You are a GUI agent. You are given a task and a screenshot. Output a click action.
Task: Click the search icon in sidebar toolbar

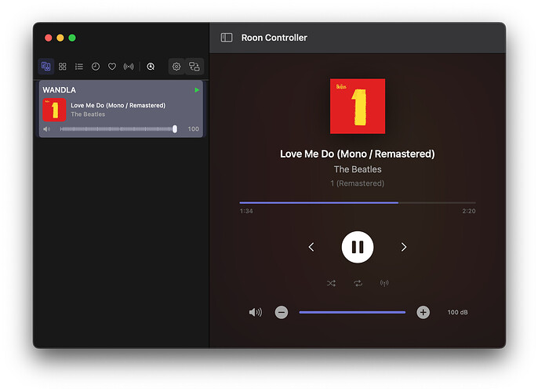tap(151, 67)
